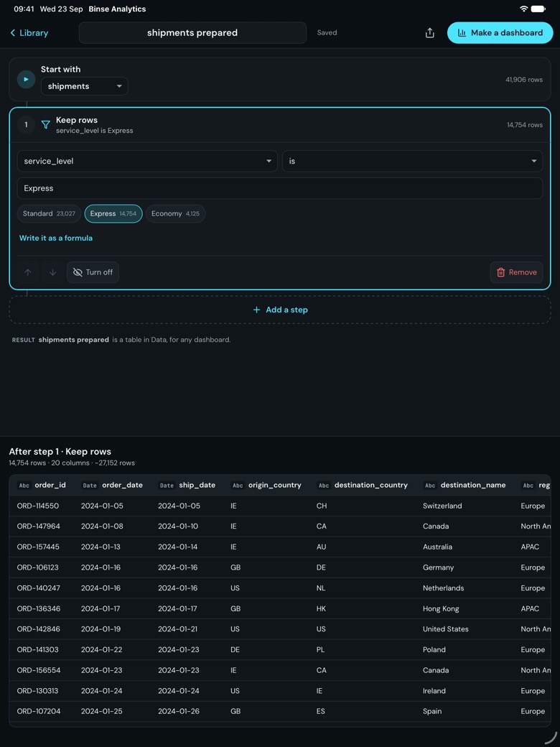
Task: Edit the 'shipments prepared' title field
Action: (x=192, y=33)
